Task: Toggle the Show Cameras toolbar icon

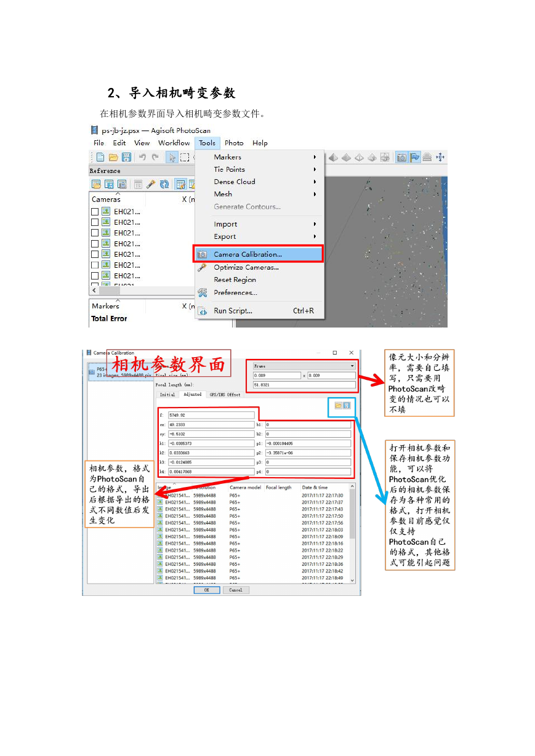Action: pos(401,158)
